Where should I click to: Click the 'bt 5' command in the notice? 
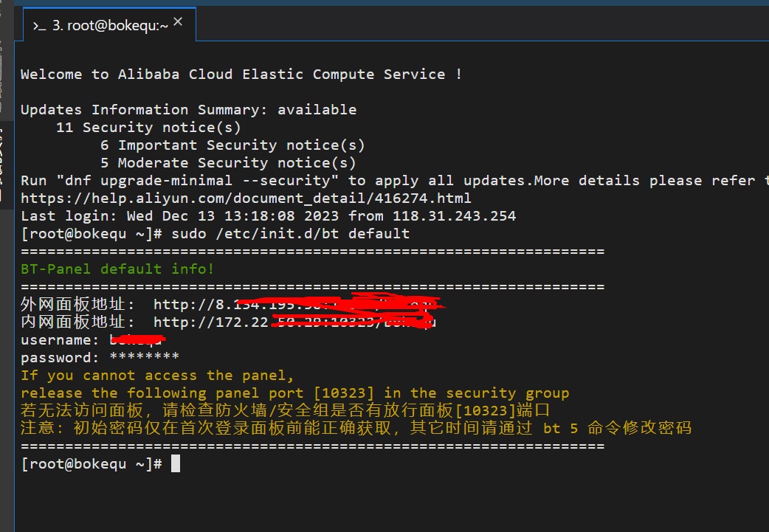point(561,428)
